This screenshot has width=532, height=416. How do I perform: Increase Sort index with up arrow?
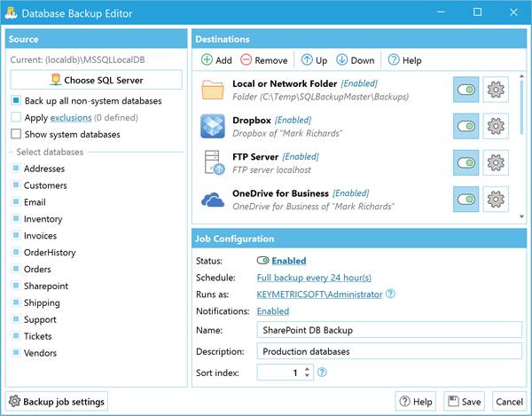[307, 369]
